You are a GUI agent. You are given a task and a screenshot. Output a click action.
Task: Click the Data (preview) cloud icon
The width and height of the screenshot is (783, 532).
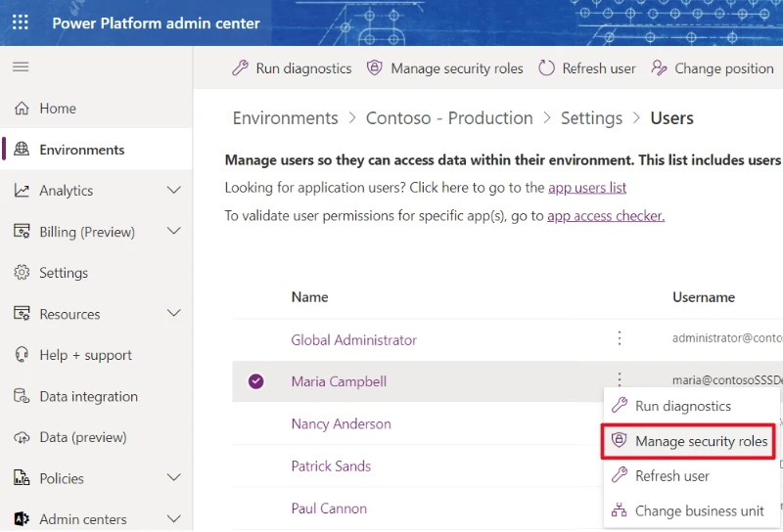(x=22, y=437)
